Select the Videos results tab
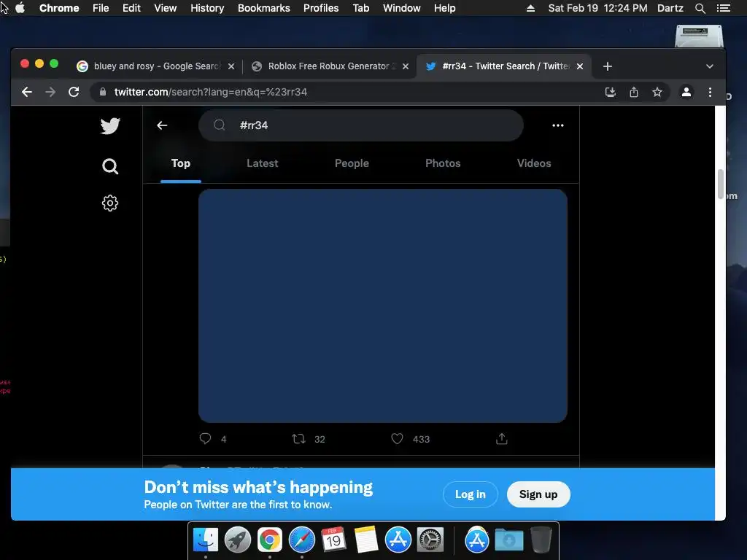The height and width of the screenshot is (560, 747). 533,163
